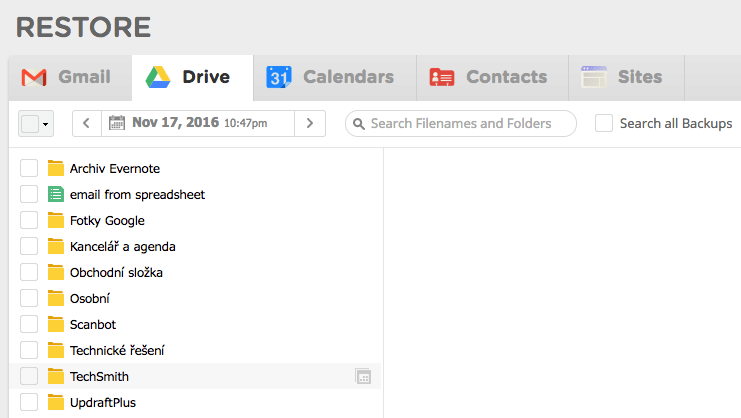Go to previous backup date arrow
Screen dimensions: 741x418
coord(86,123)
